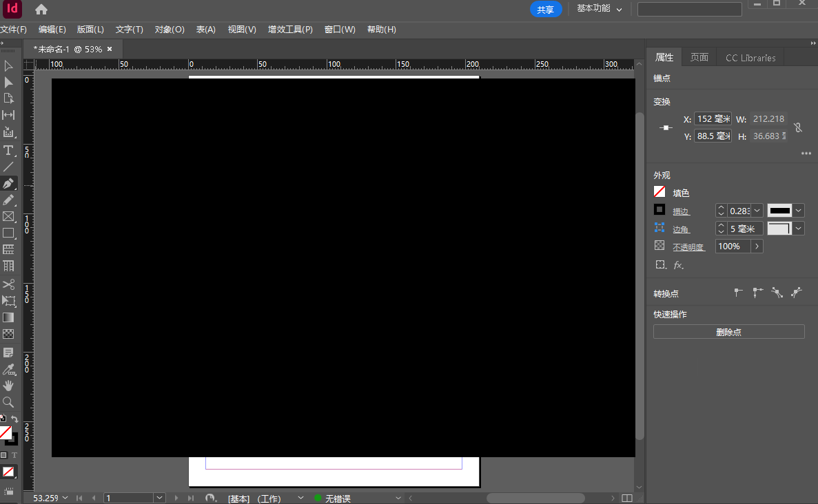Image resolution: width=818 pixels, height=504 pixels.
Task: Expand the opacity slider arrow
Action: point(757,246)
